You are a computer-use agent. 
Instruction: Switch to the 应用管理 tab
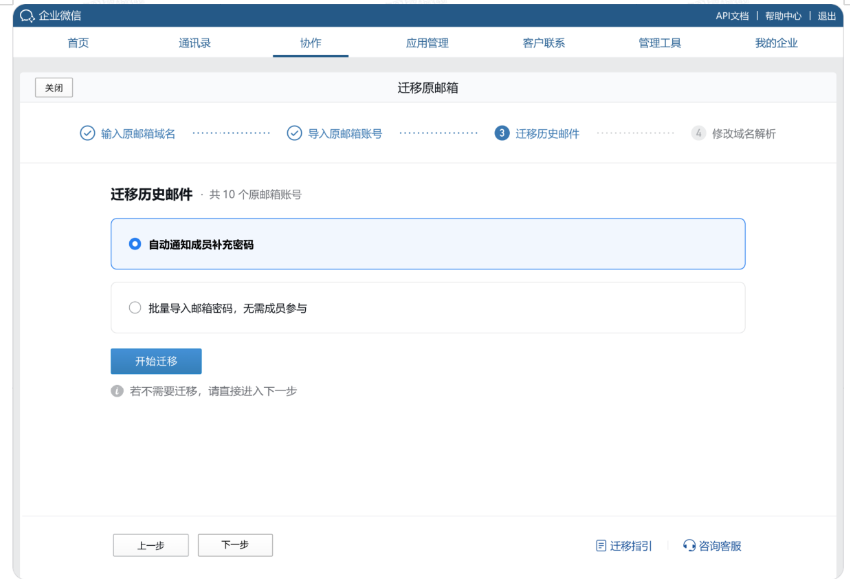427,42
